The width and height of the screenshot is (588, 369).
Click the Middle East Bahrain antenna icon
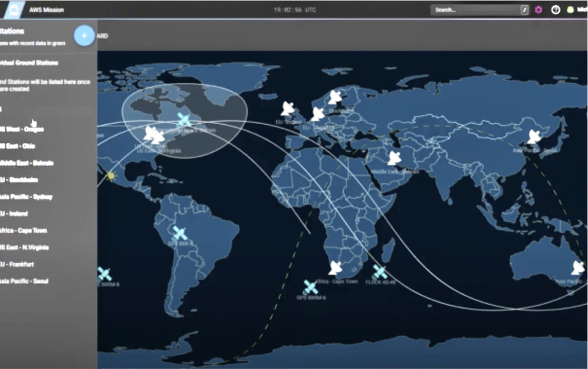click(x=394, y=158)
